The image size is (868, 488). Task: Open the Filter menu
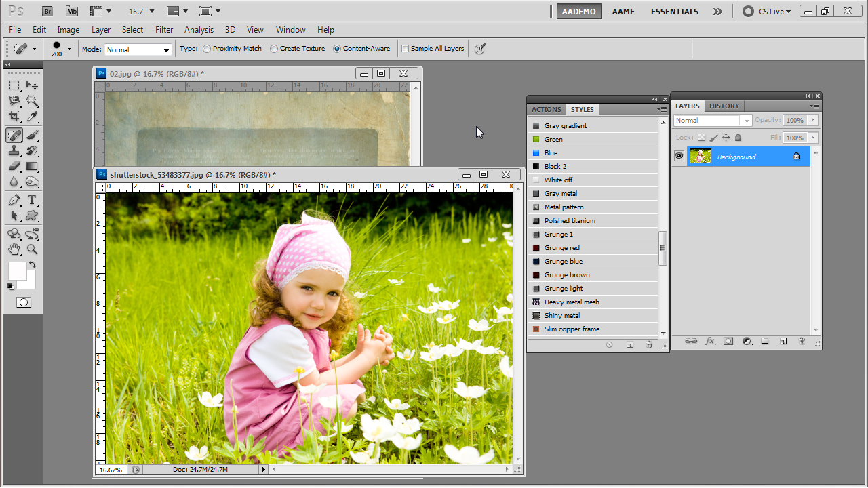(164, 30)
